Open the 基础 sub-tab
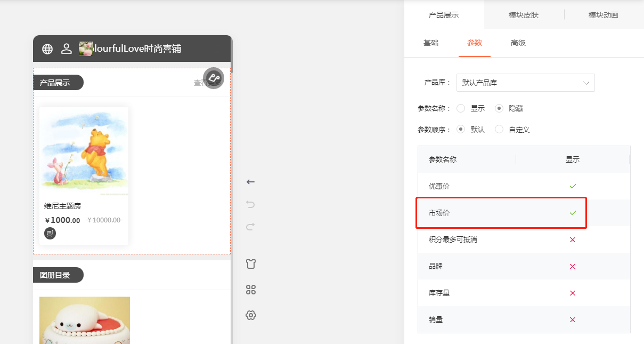 pos(431,43)
